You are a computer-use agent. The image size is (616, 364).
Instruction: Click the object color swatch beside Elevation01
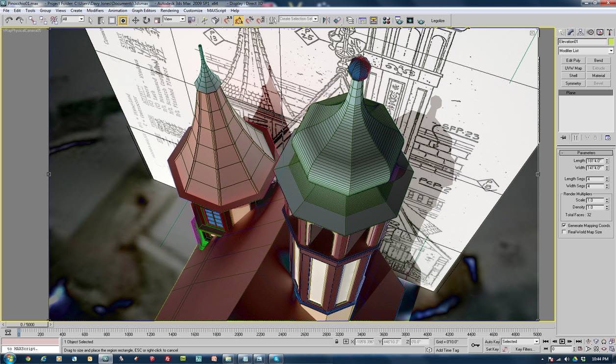click(x=611, y=42)
